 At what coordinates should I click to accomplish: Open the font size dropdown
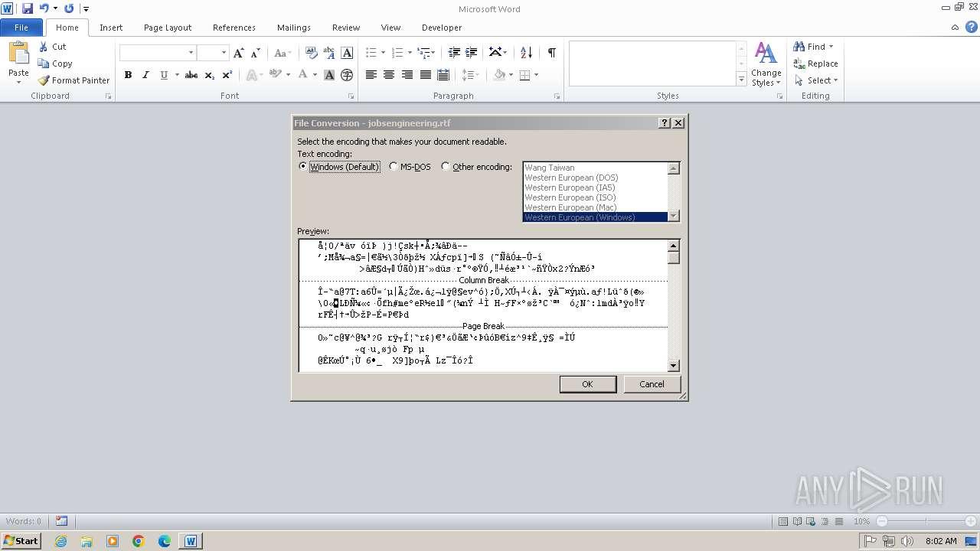click(x=224, y=53)
